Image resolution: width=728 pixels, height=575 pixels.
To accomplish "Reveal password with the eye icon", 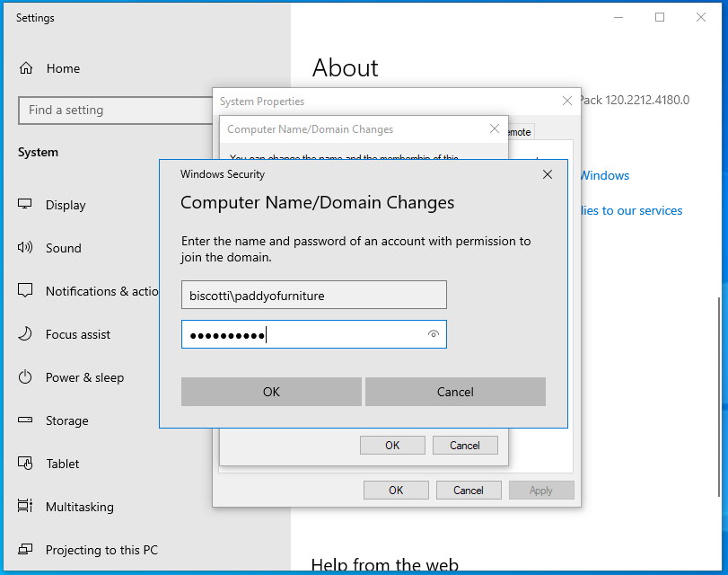I will (x=434, y=334).
